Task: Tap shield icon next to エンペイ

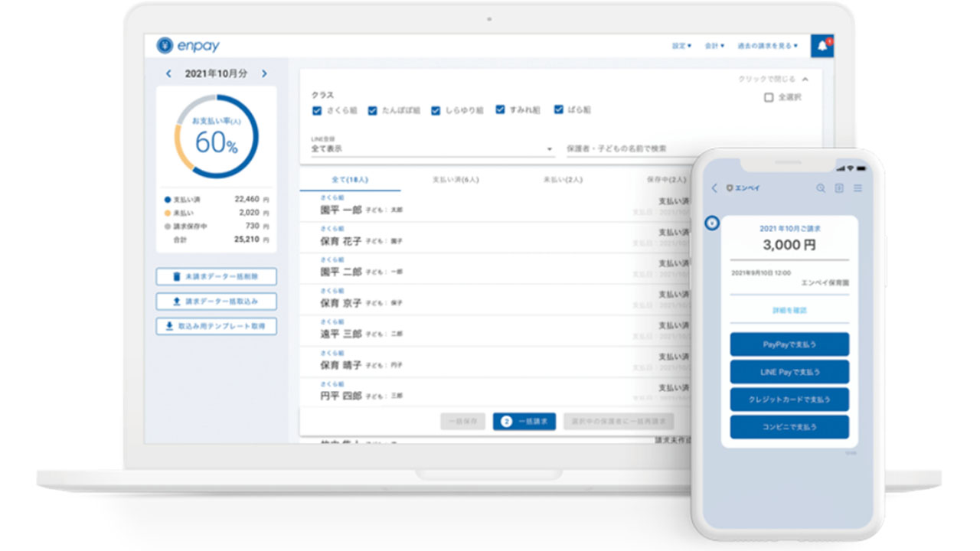Action: point(729,188)
